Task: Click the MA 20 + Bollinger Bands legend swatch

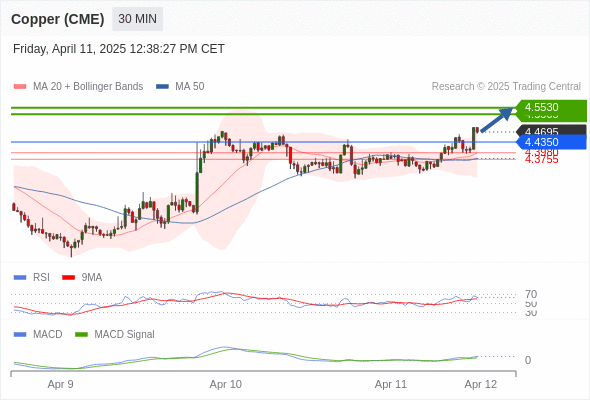Action: click(x=20, y=87)
